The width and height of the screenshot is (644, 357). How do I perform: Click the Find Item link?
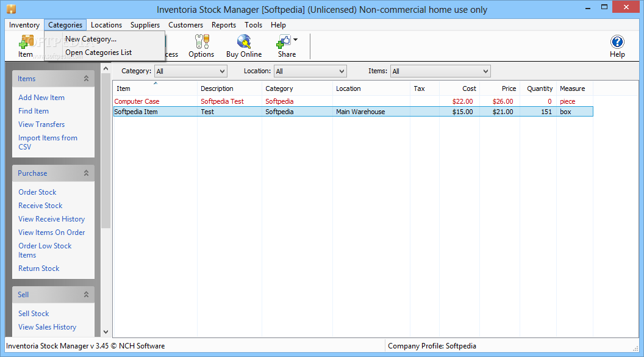point(34,111)
